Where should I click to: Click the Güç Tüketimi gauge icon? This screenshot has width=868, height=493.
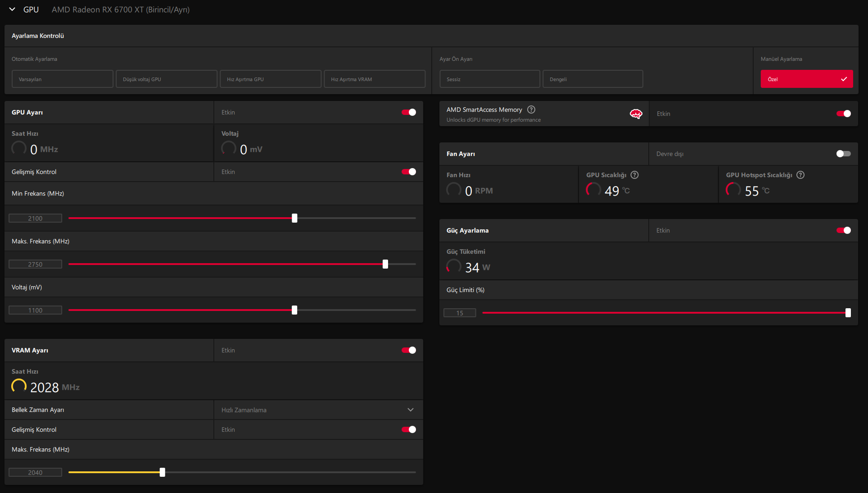pos(454,266)
